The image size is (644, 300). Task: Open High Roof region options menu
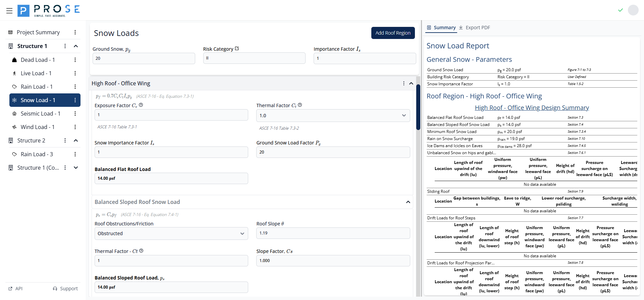(404, 83)
